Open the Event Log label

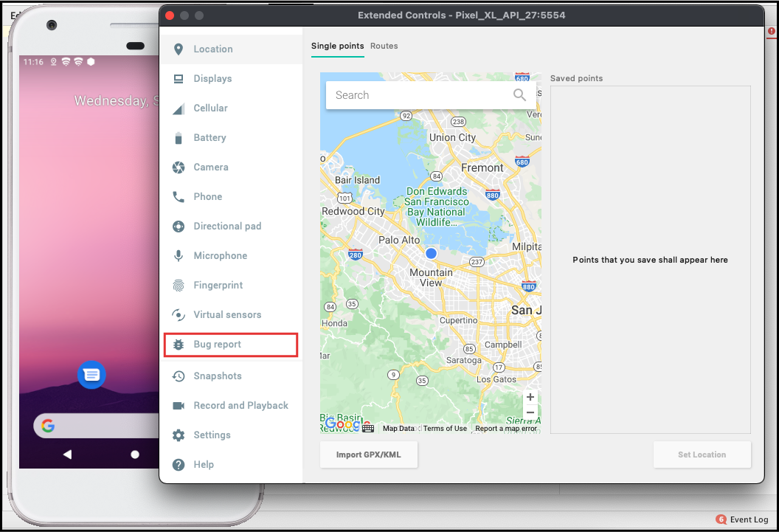749,519
